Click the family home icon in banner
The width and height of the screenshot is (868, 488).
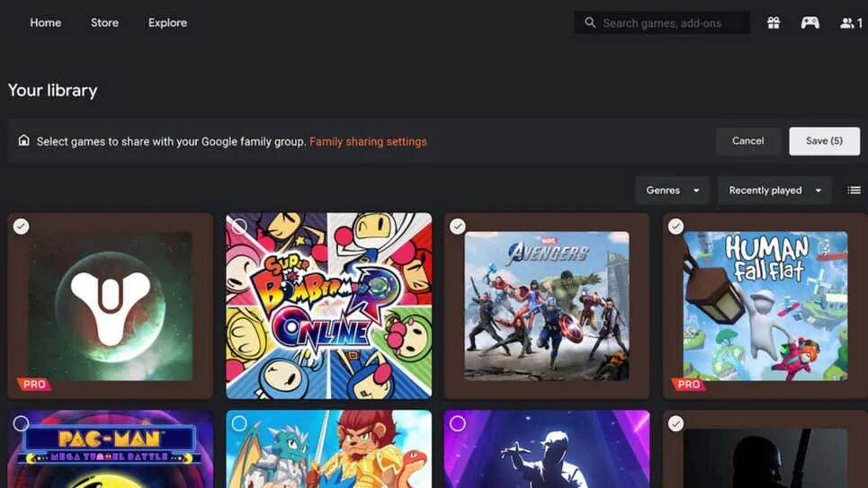point(23,140)
